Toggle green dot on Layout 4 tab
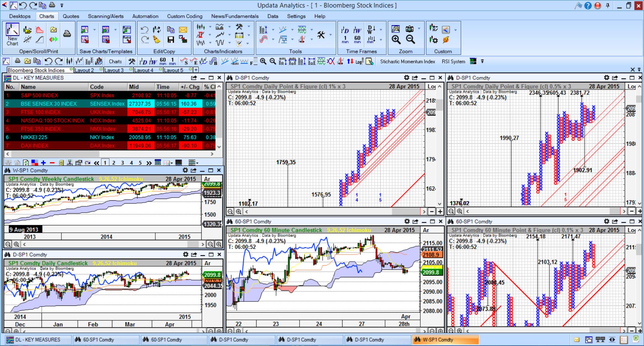Image resolution: width=644 pixels, height=346 pixels. point(161,70)
